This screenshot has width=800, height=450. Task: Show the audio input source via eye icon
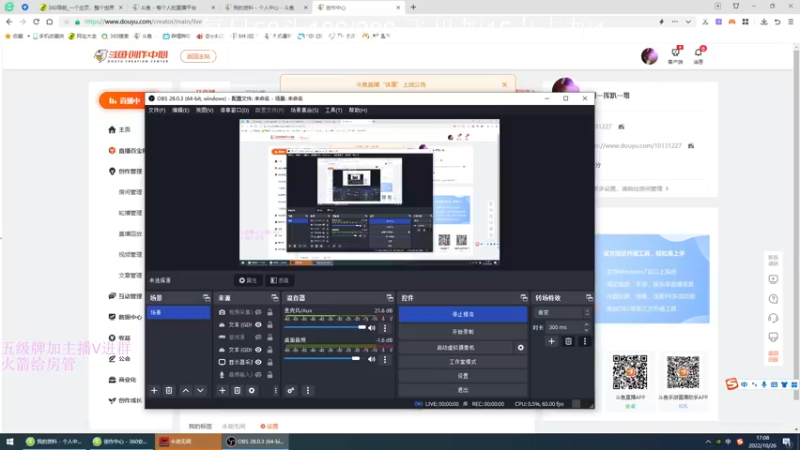[259, 374]
